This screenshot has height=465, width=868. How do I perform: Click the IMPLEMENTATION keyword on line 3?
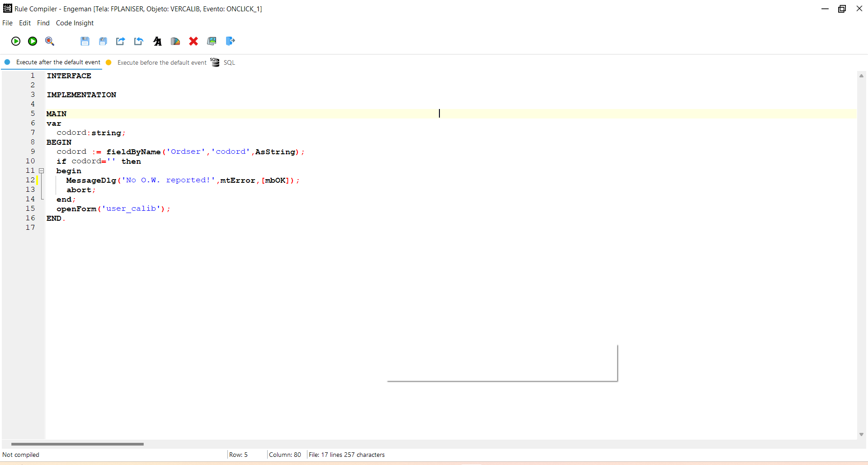pyautogui.click(x=81, y=95)
